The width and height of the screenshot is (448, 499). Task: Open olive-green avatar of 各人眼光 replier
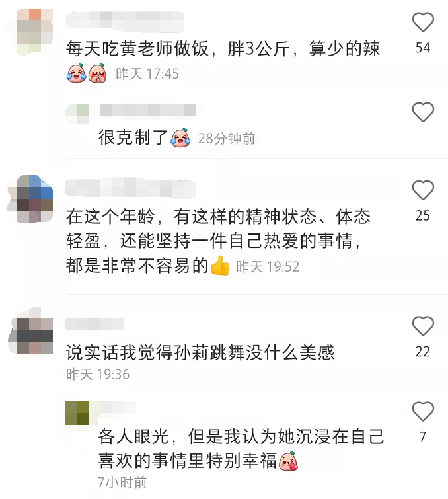tap(77, 413)
